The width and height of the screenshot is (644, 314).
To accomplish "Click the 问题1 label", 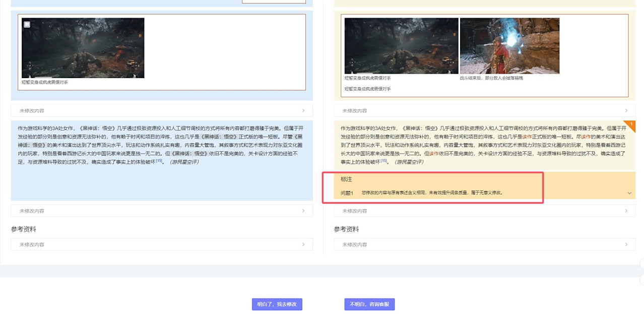I will pyautogui.click(x=347, y=193).
